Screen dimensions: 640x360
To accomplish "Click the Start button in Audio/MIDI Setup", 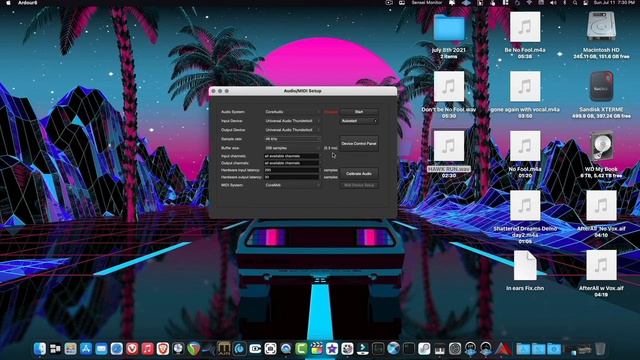I will click(x=359, y=112).
